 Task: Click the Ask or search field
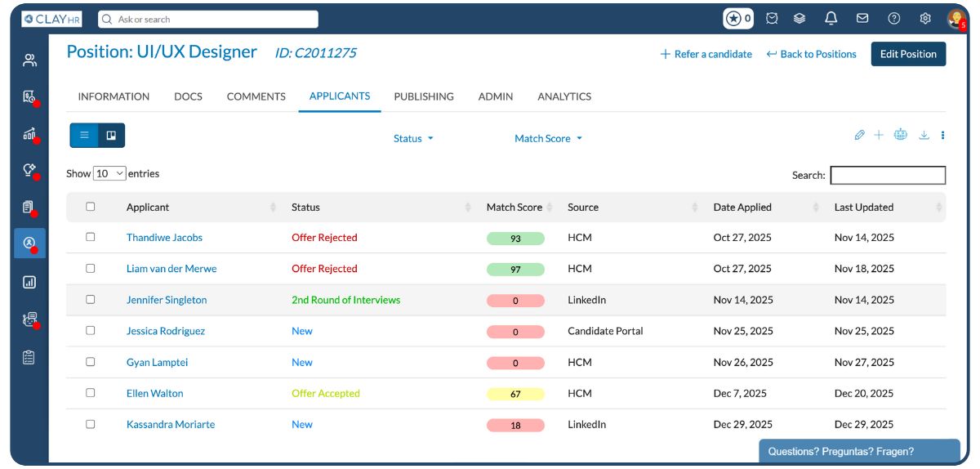pos(208,19)
